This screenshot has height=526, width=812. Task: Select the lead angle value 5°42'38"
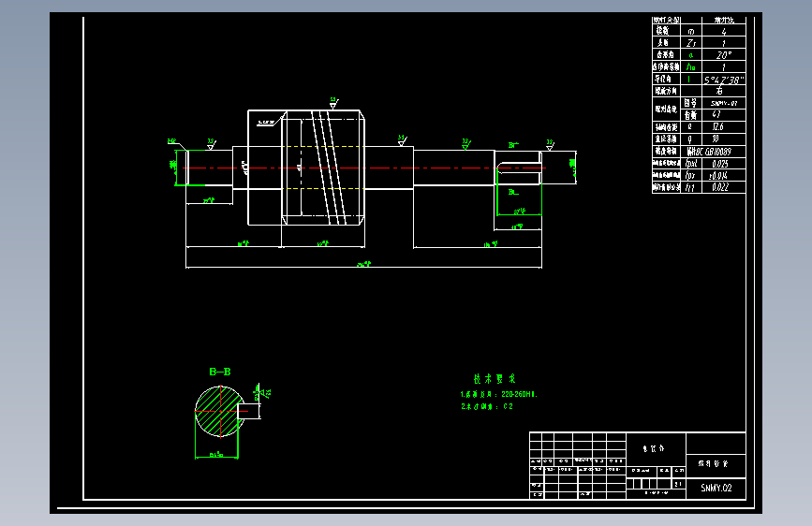click(x=723, y=80)
